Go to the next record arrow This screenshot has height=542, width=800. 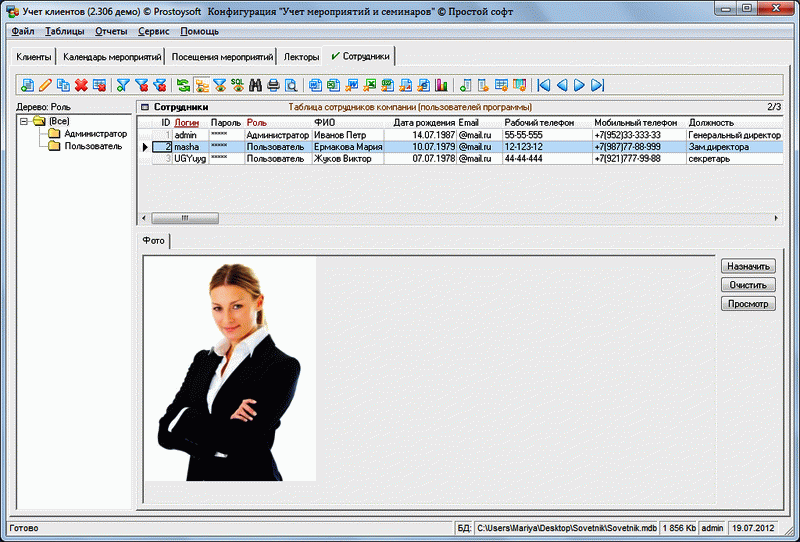[x=580, y=85]
